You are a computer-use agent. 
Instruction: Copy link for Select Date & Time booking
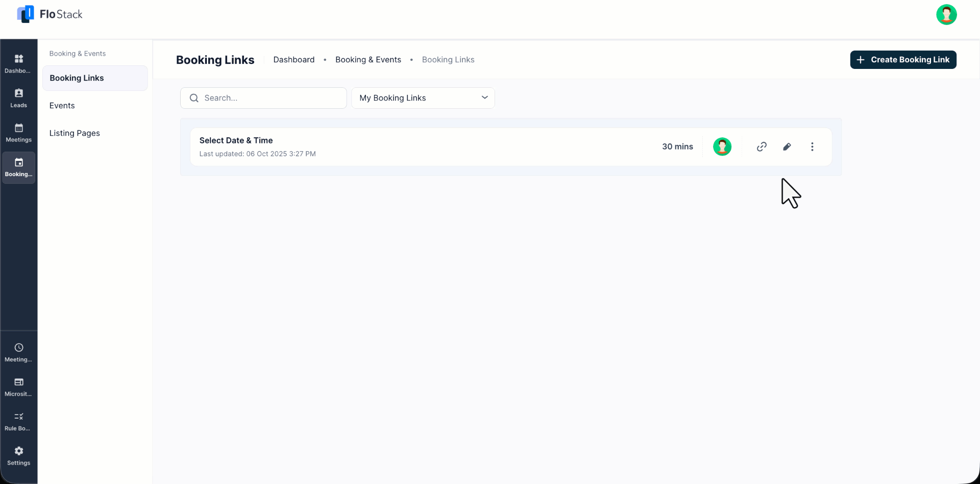[x=762, y=147]
